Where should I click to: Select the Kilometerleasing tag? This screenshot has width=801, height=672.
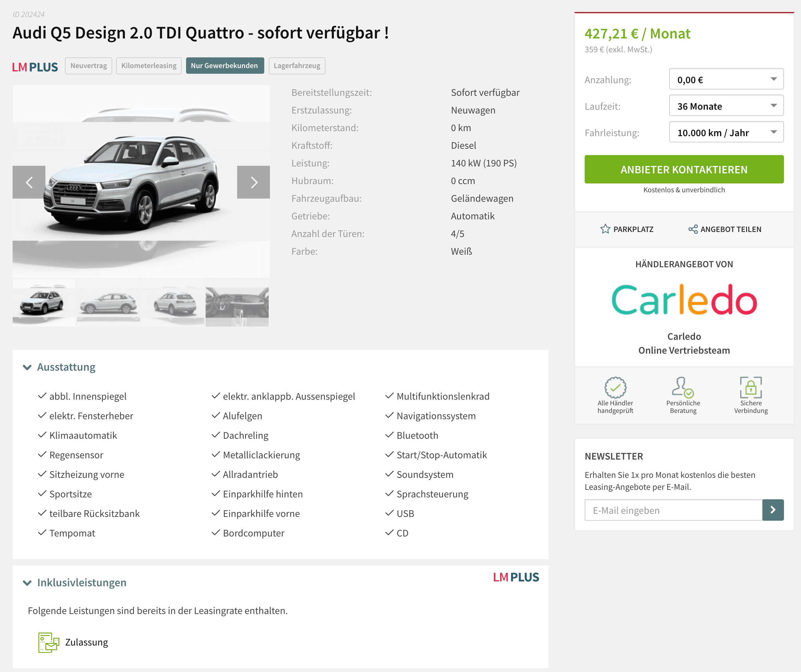[149, 66]
